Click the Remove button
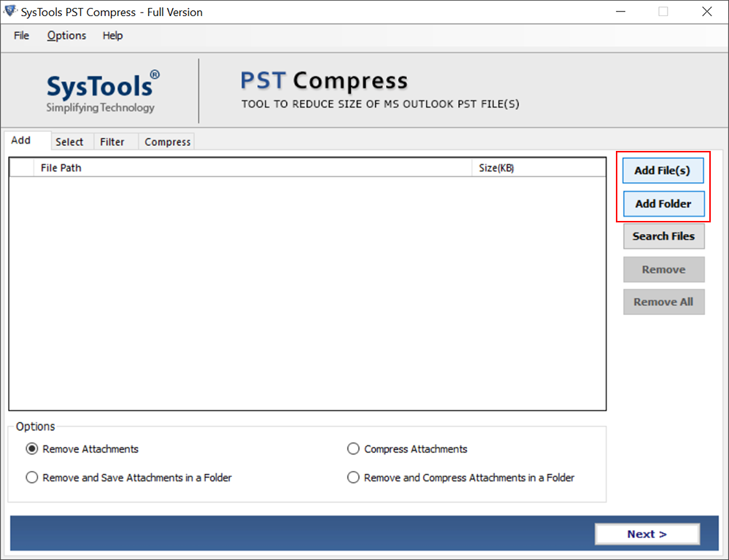The width and height of the screenshot is (729, 560). point(663,270)
